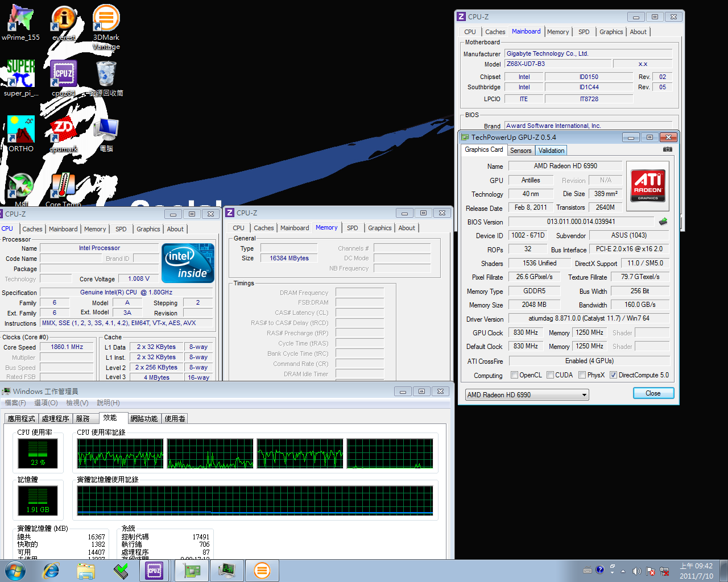Click the BIOS Version field in GPU-Z
Screen dimensions: 728x582
coord(581,222)
